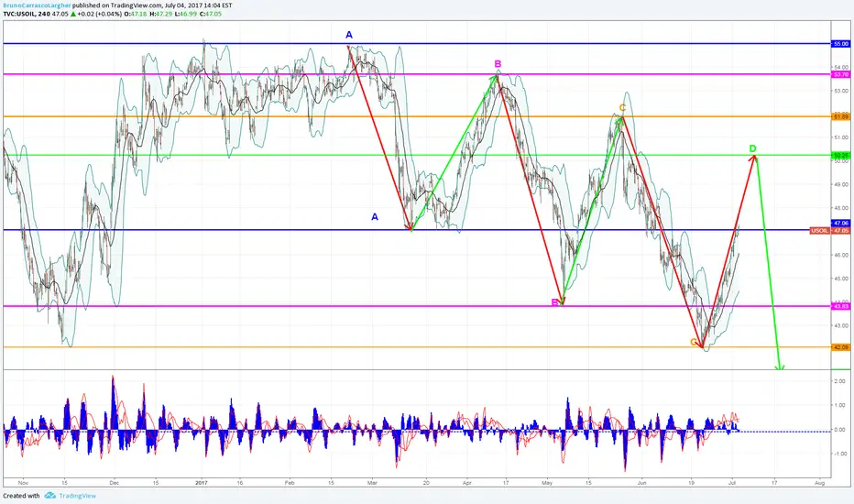The width and height of the screenshot is (854, 504).
Task: Select the blue A label near 47.06 line
Action: 375,217
